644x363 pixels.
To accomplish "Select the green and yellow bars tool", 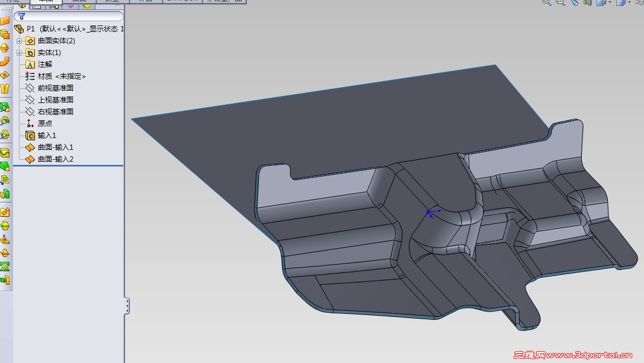I will pos(5,194).
